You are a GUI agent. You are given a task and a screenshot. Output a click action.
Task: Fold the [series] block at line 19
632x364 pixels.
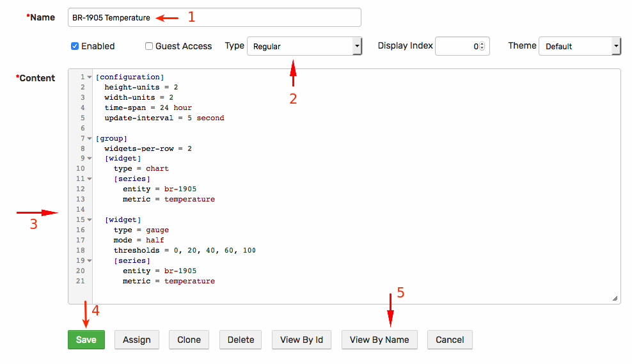pos(90,261)
